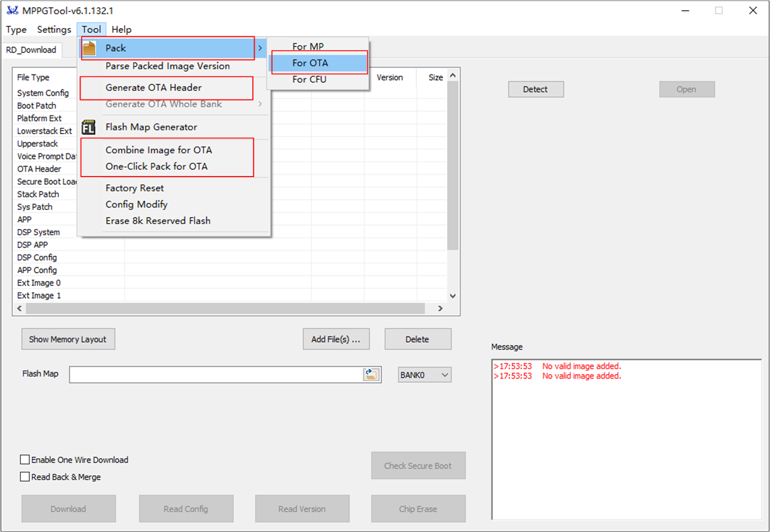Click the Delete button

418,339
